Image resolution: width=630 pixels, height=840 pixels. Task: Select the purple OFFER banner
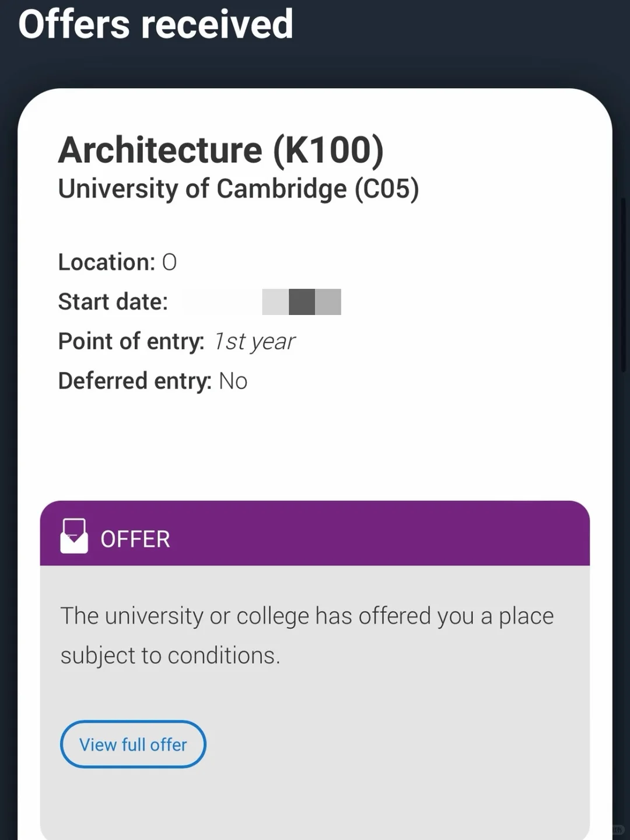(315, 533)
